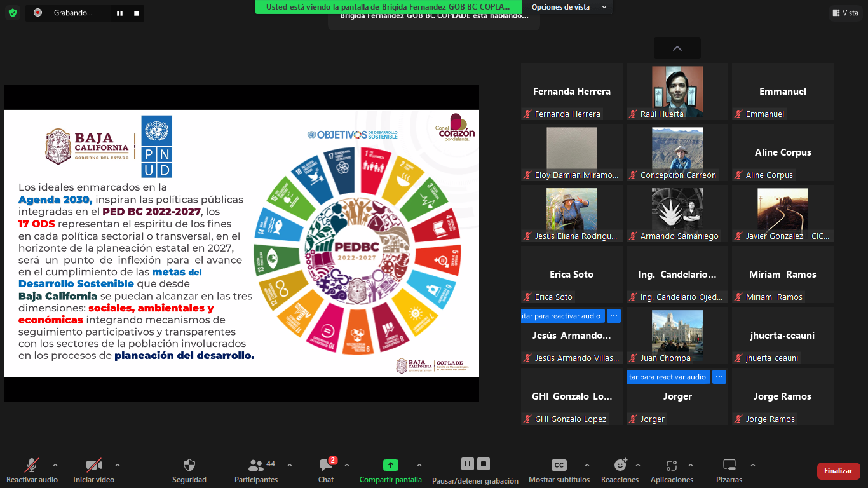Expand audio options arrow beside Reactivar audio

click(55, 465)
